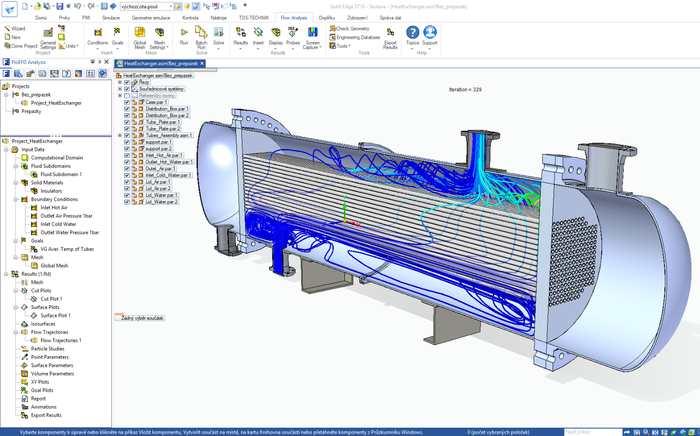
Task: Click the Solid Edge application button
Action: point(9,8)
